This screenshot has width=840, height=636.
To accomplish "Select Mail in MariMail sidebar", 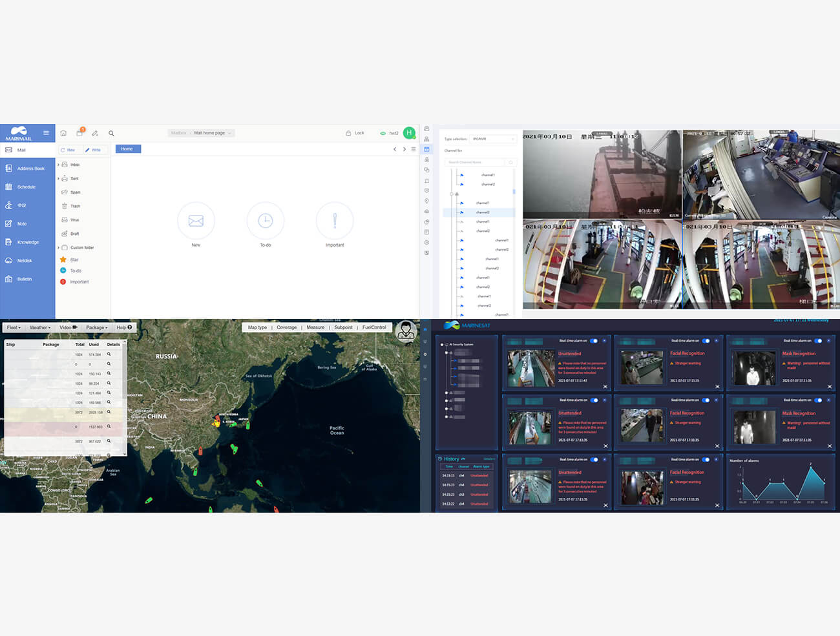I will coord(27,150).
